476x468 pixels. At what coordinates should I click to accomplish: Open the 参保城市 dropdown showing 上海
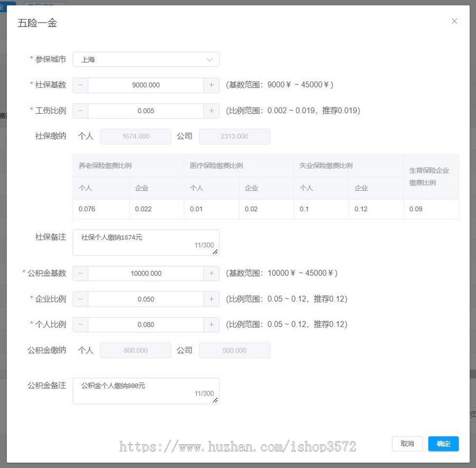point(146,59)
